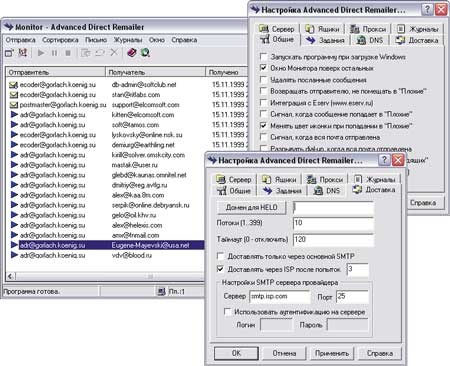This screenshot has height=366, width=450.
Task: Click the envelope icon of db-admin@softclub.net row
Action: click(x=13, y=85)
